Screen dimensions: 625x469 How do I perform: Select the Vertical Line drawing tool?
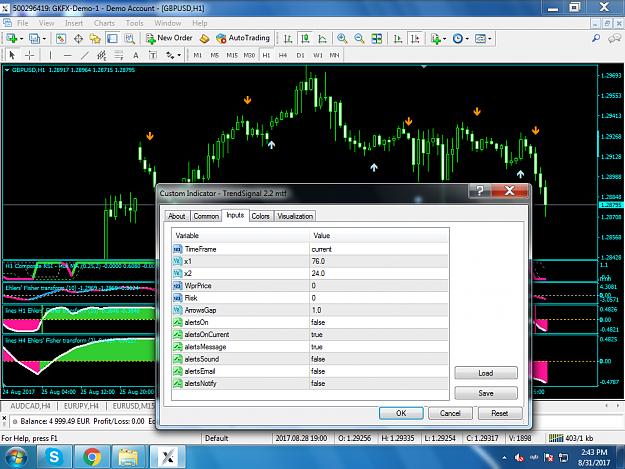pyautogui.click(x=50, y=55)
